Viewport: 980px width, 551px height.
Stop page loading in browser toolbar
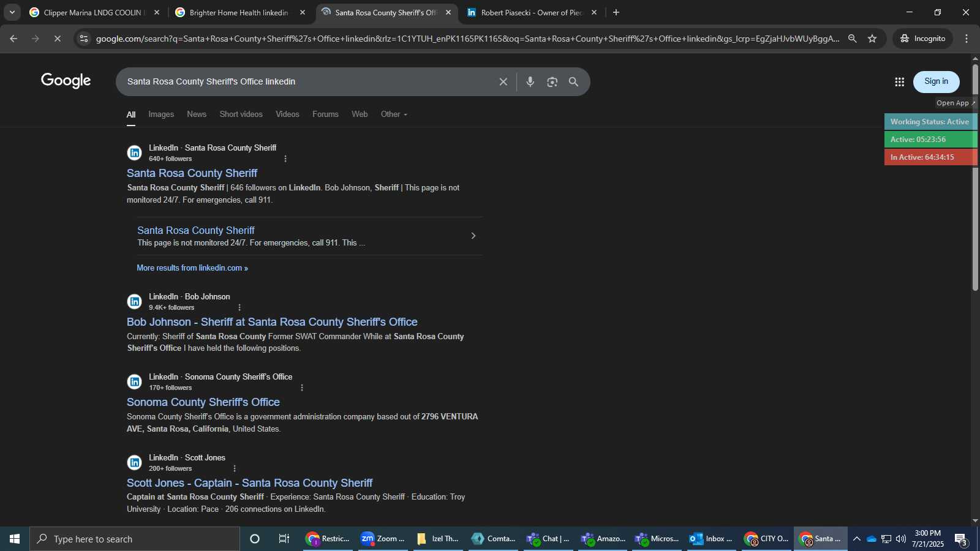(57, 39)
